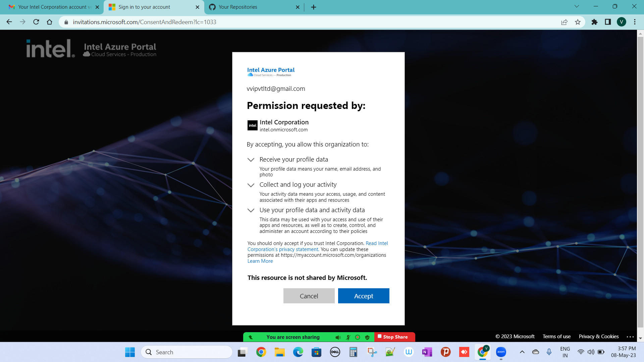Expand the Receive your profile data section

251,160
